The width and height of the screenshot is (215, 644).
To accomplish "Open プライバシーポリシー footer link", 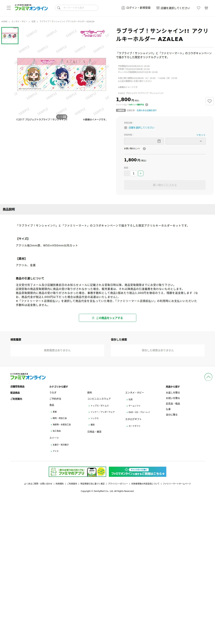I will click(x=118, y=484).
